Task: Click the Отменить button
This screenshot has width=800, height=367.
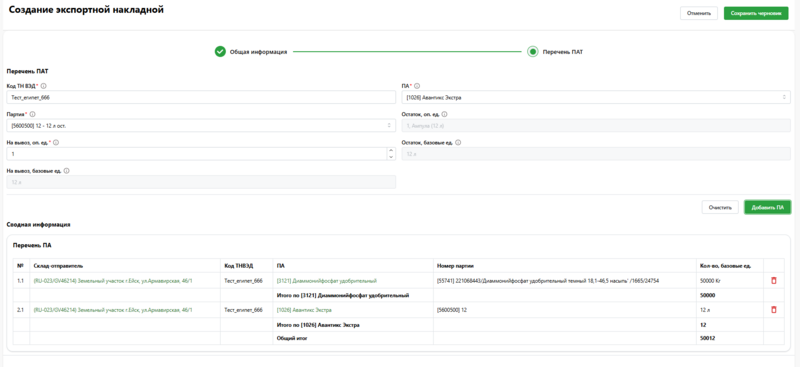Action: 698,13
